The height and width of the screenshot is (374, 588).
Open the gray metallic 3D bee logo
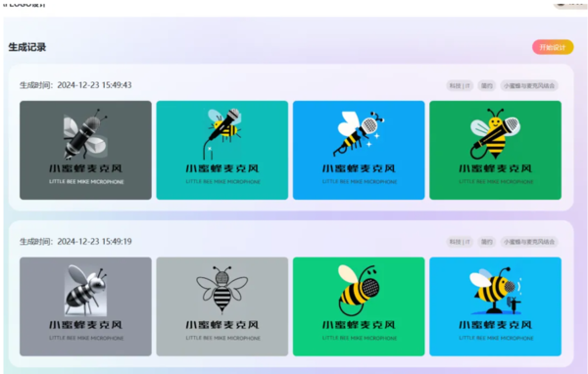coord(85,306)
